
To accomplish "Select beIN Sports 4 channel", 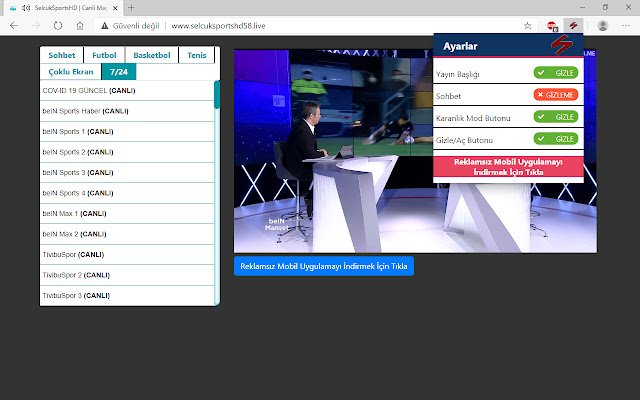I will tap(127, 193).
